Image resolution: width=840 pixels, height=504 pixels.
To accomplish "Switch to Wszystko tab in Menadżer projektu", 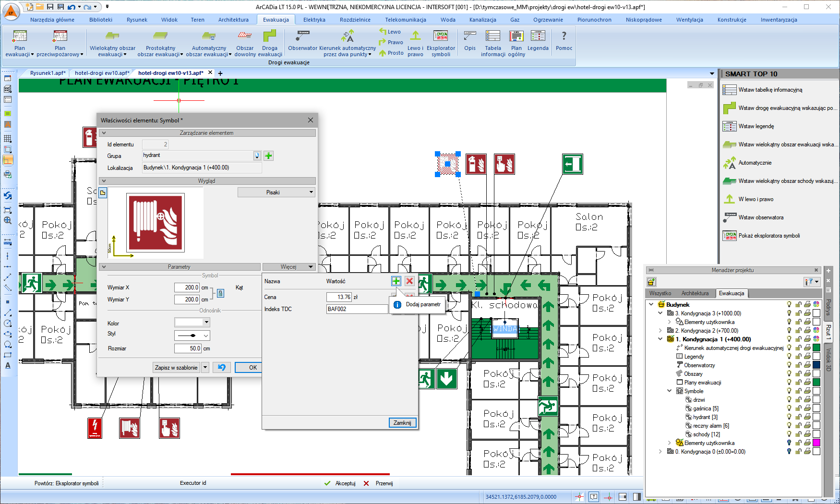I will click(660, 293).
